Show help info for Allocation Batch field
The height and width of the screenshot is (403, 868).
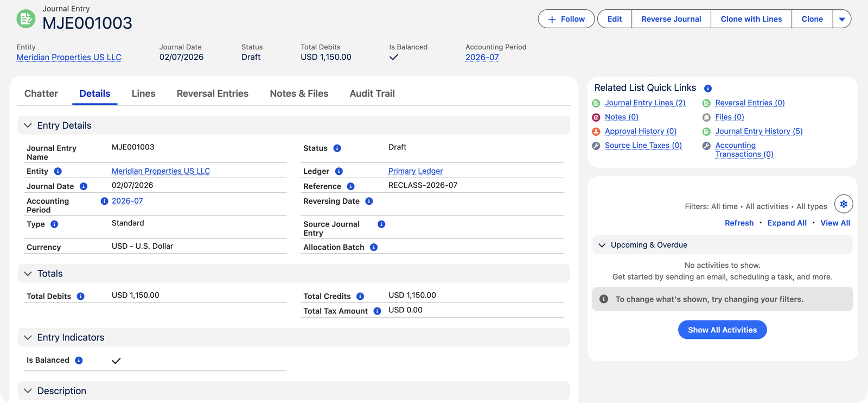pyautogui.click(x=374, y=247)
